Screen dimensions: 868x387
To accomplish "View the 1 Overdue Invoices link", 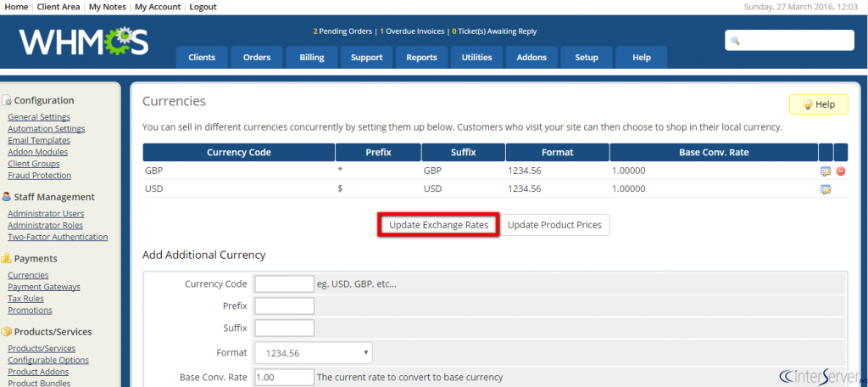I will (413, 31).
